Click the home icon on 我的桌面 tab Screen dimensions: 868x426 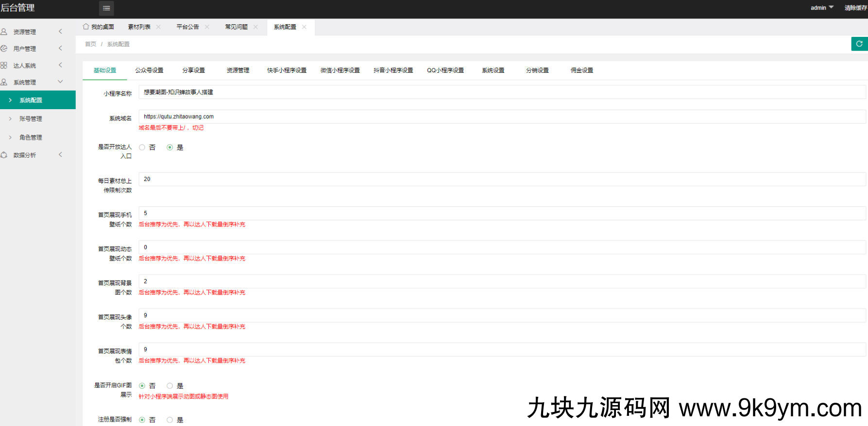pyautogui.click(x=86, y=27)
